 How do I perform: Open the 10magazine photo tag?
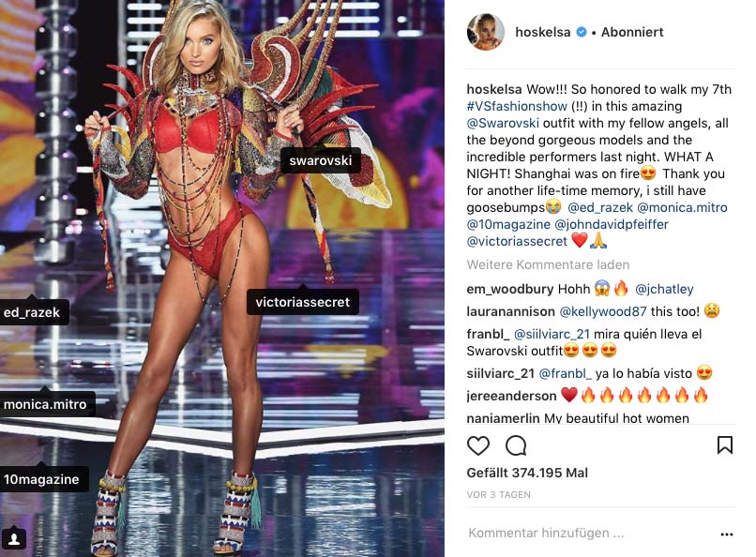42,479
